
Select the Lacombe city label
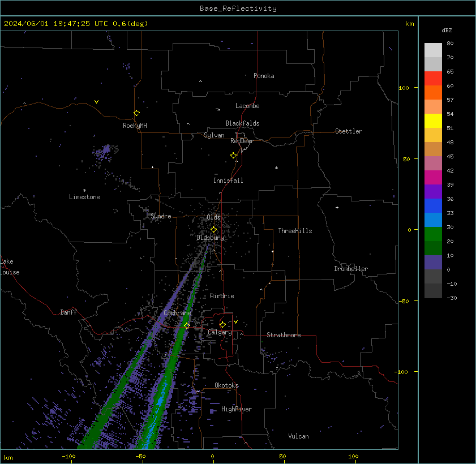coord(247,106)
